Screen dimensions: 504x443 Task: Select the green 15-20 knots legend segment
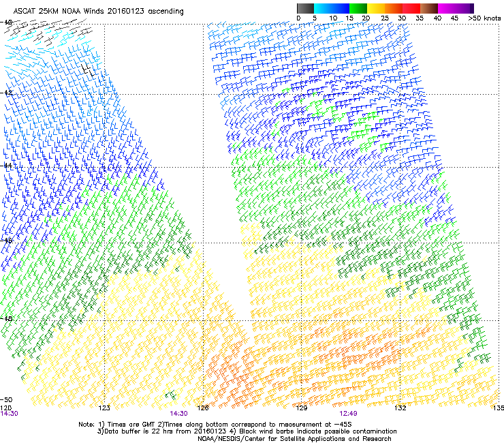click(358, 8)
